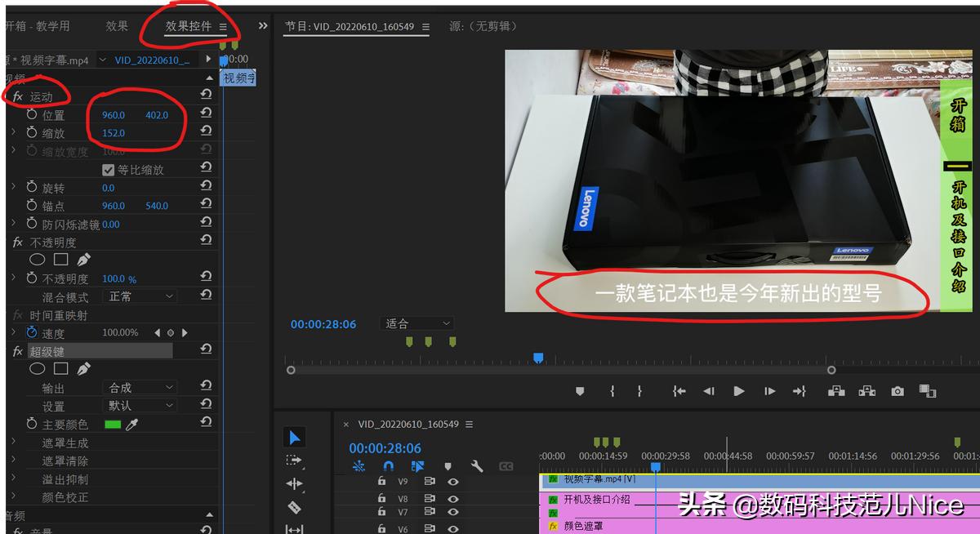Add a marker from the program monitor controls
This screenshot has height=534, width=980.
[579, 391]
